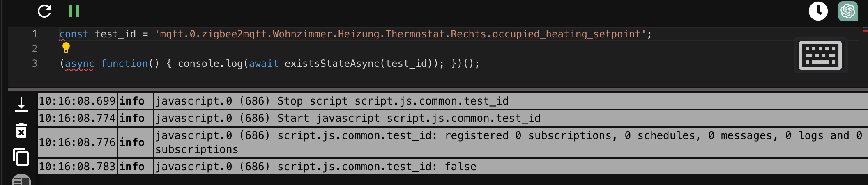
Task: Open the cron schedule clock icon
Action: pos(818,11)
